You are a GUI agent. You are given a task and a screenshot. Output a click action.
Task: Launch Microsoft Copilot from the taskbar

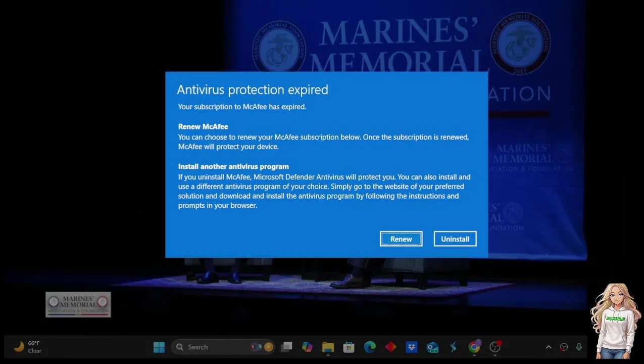[307, 347]
